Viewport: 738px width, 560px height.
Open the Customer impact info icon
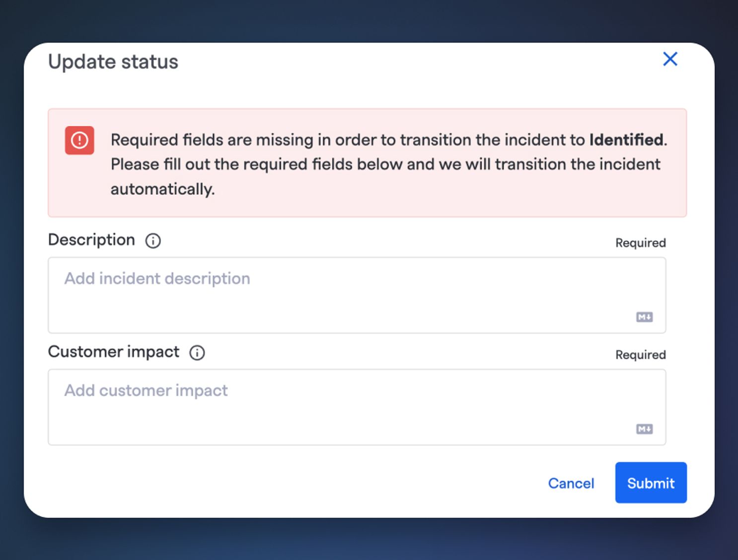197,352
